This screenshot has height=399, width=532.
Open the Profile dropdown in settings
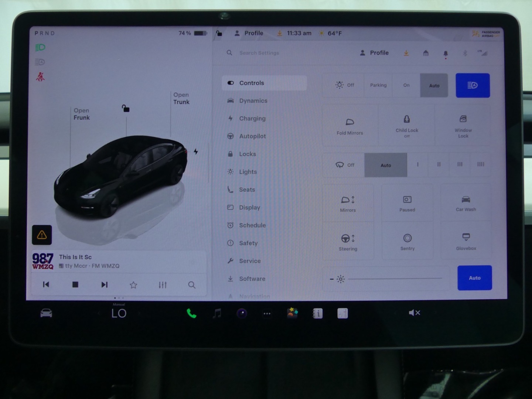374,53
